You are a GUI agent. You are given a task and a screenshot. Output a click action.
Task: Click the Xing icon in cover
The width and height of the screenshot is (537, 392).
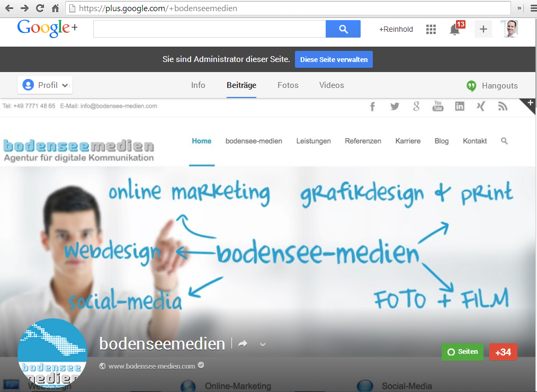point(481,106)
